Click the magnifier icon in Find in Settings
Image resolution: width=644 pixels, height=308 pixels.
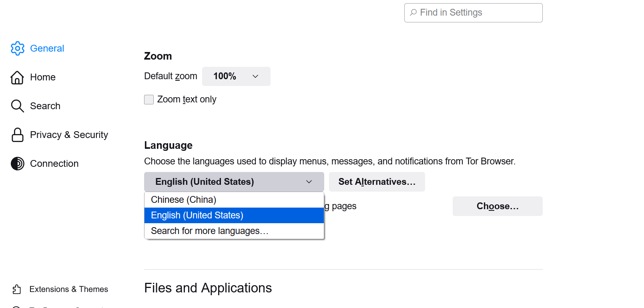click(x=413, y=12)
